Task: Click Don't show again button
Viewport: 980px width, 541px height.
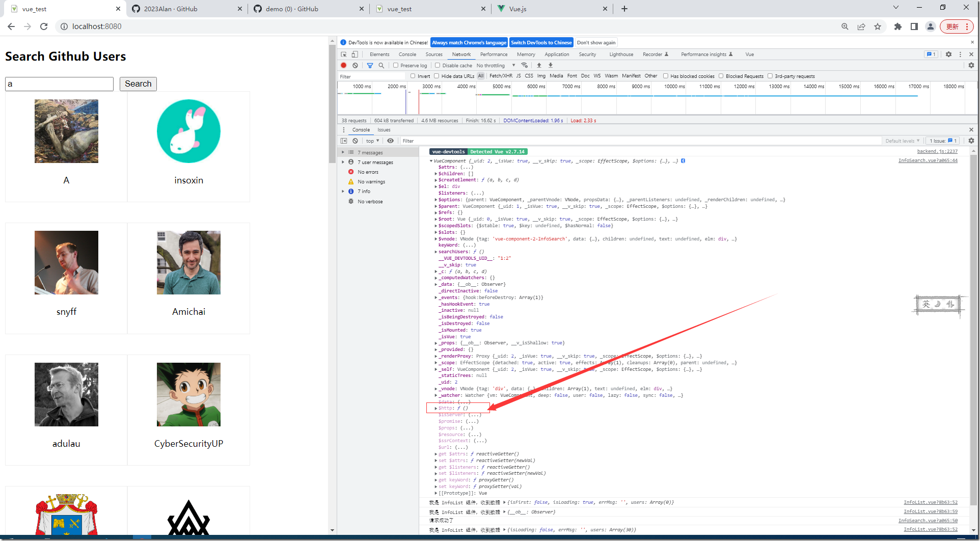Action: tap(596, 43)
